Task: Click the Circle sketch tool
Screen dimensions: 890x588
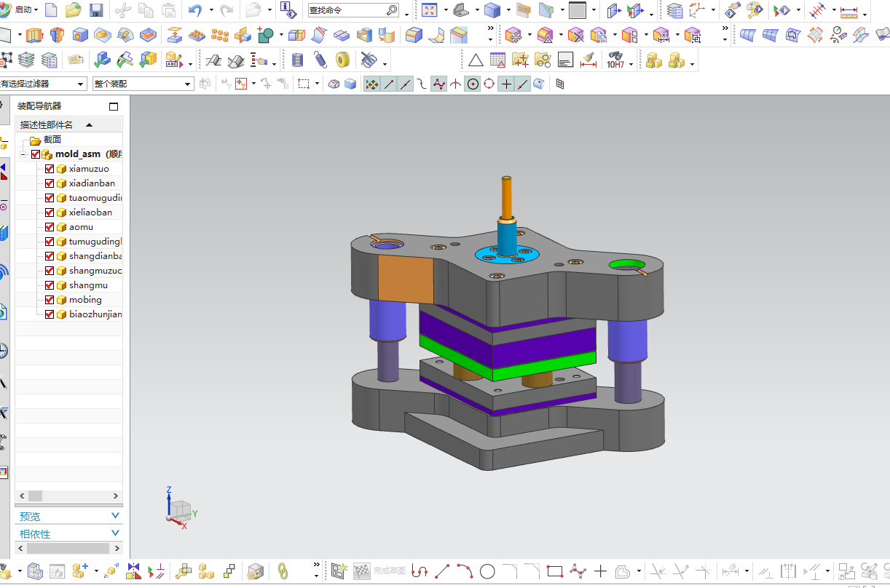Action: pos(487,571)
